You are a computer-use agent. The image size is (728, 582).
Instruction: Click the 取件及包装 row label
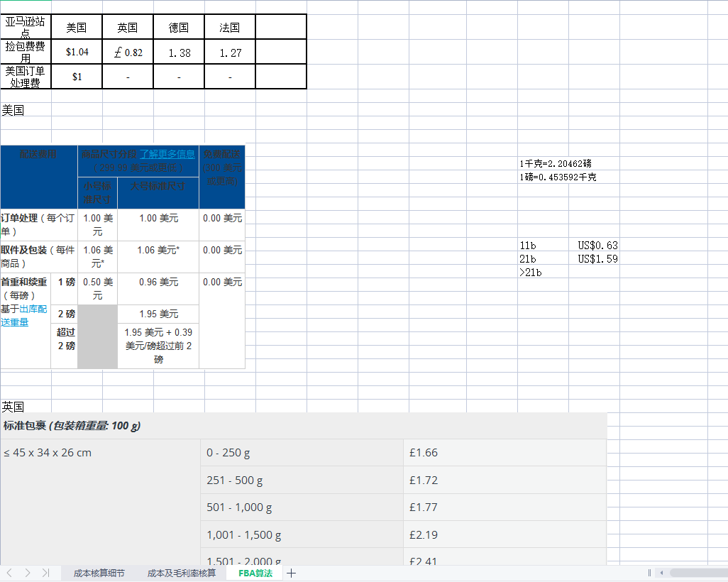[x=38, y=257]
